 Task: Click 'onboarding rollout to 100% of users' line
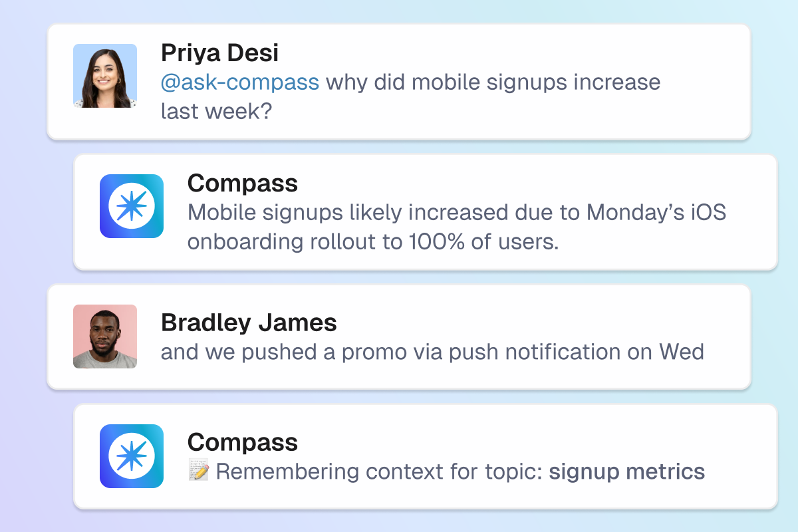pos(372,241)
